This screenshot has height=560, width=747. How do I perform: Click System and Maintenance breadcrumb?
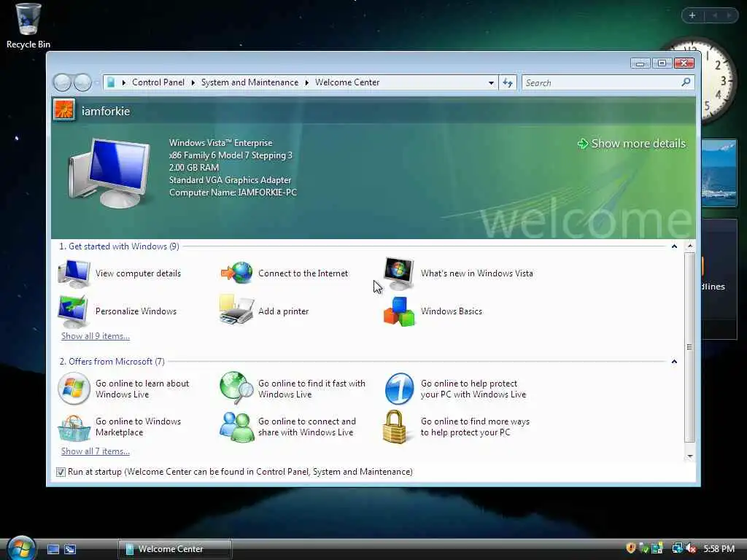click(249, 82)
